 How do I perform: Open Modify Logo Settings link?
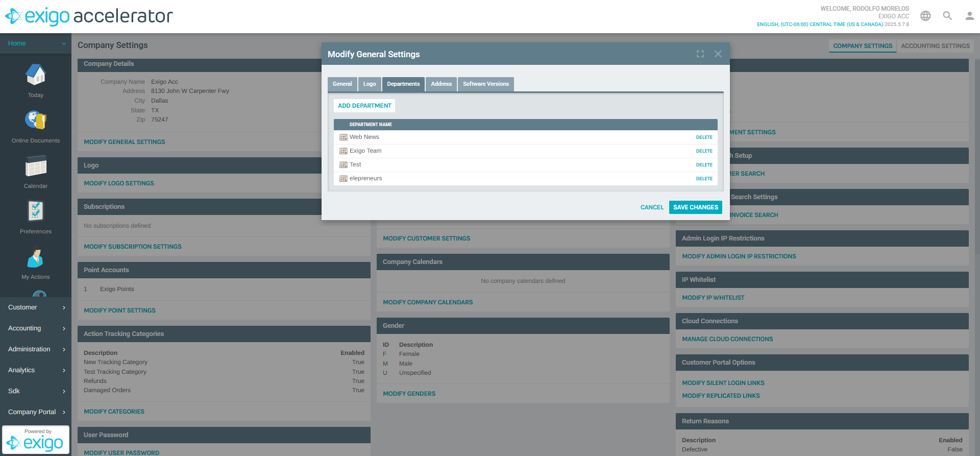[x=119, y=183]
